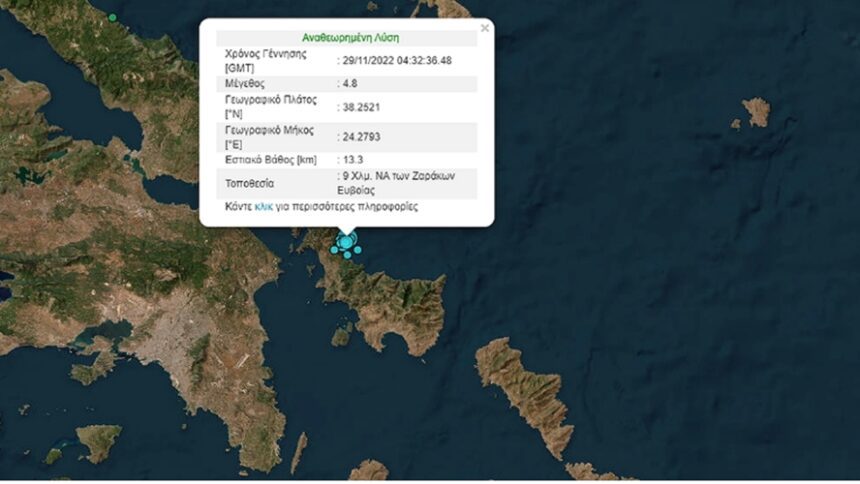Click the longitude value 24.2793
Image resolution: width=860 pixels, height=484 pixels.
(x=361, y=136)
